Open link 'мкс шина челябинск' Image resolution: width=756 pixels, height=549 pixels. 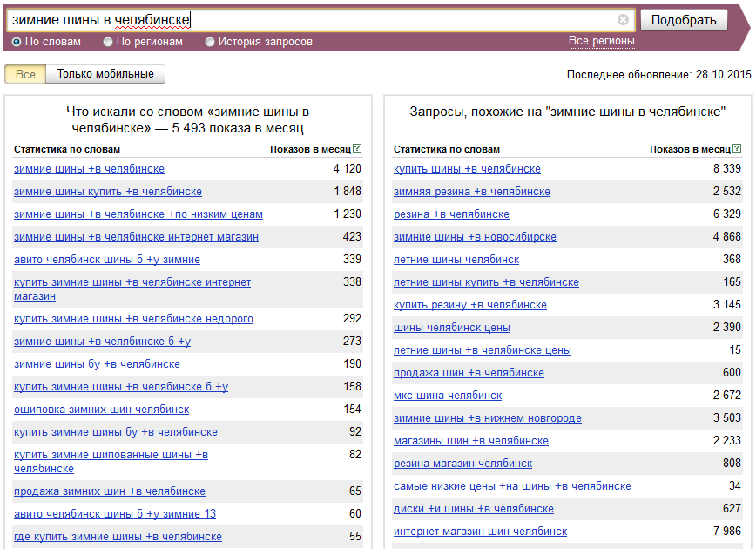pos(448,396)
